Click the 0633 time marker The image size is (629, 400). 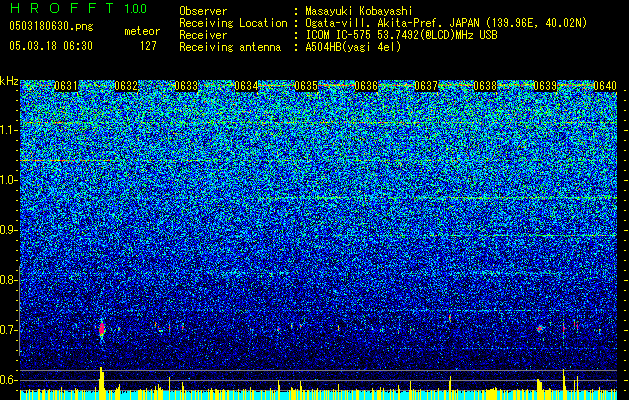(186, 86)
